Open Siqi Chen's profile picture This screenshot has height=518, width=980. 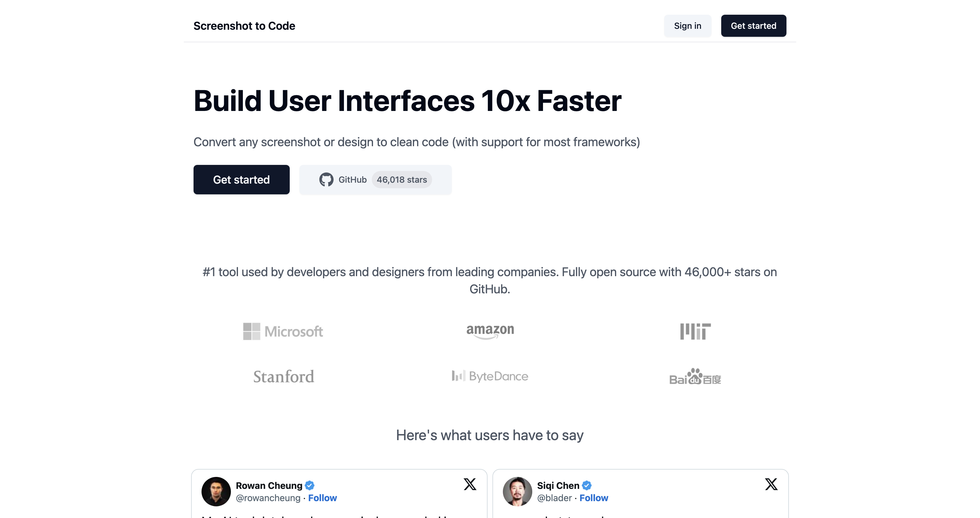(517, 492)
